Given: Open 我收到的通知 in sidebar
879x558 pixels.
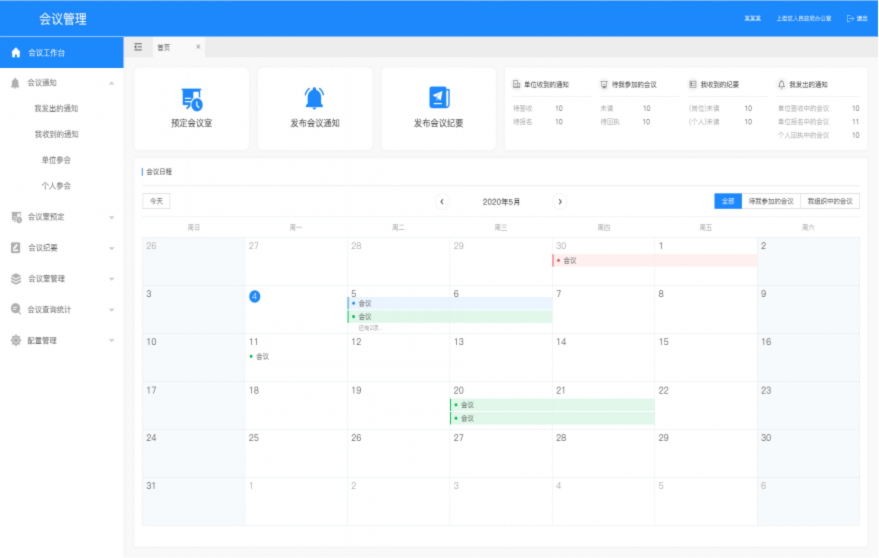Looking at the screenshot, I should point(56,134).
